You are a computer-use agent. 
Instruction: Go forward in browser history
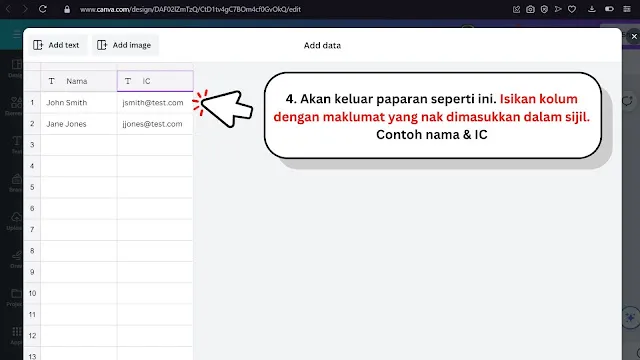click(x=24, y=9)
